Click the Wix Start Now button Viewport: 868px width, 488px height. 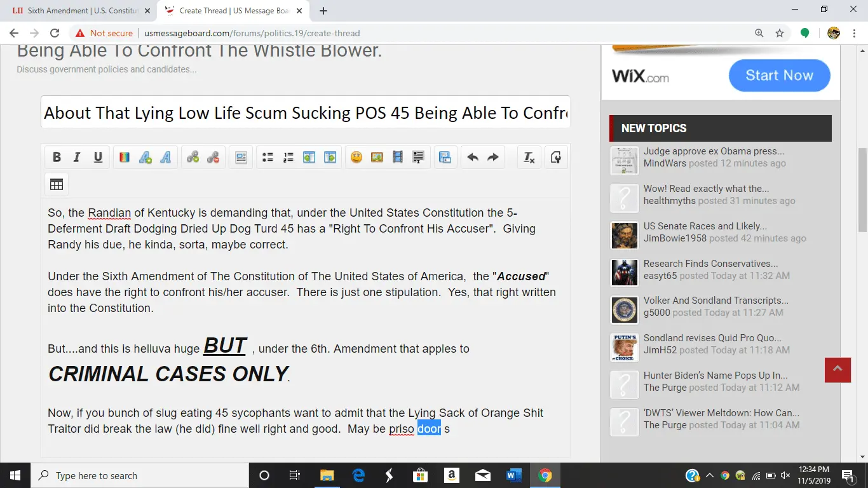pyautogui.click(x=779, y=76)
